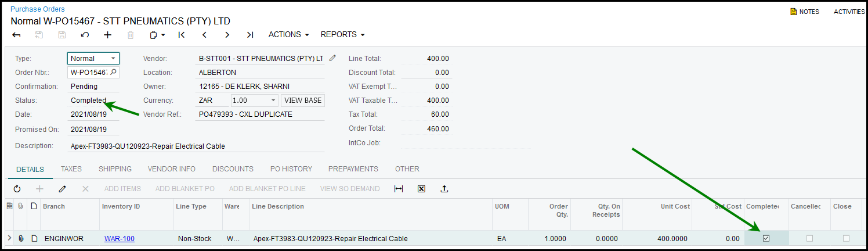Go to next record arrow
Image resolution: width=868 pixels, height=251 pixels.
click(227, 35)
